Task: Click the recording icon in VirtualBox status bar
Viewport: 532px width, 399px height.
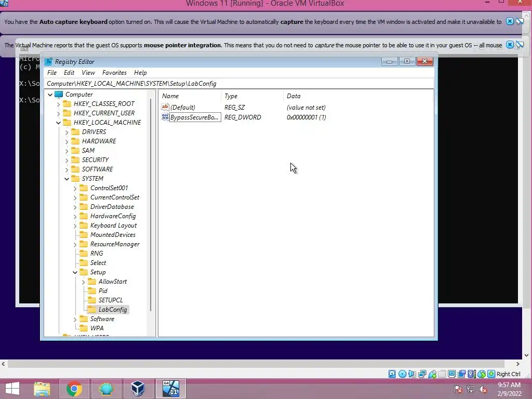Action: point(461,374)
